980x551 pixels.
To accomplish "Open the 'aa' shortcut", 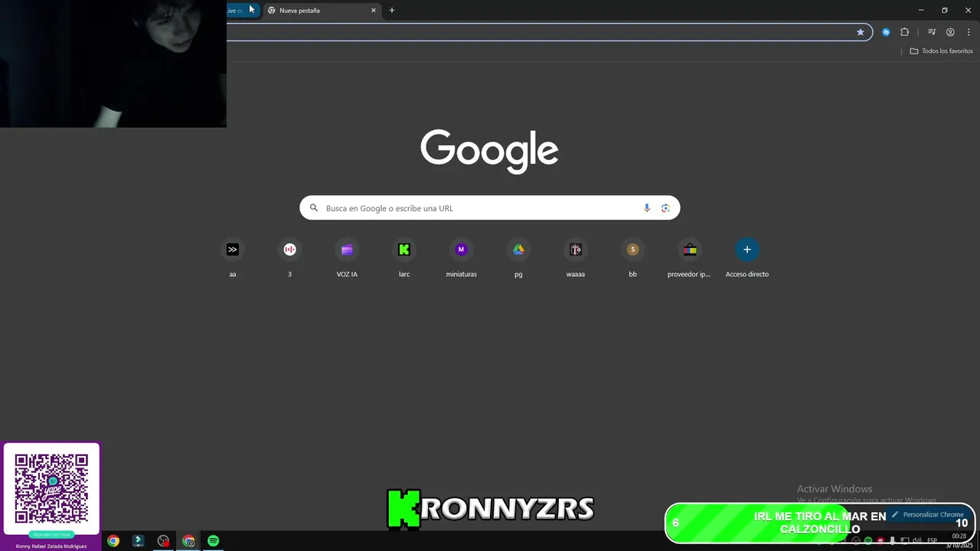I will point(233,257).
